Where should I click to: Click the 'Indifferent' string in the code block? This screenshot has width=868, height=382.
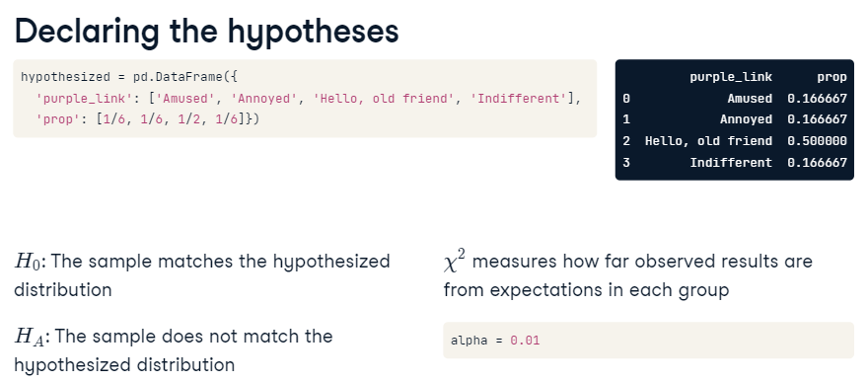[519, 99]
